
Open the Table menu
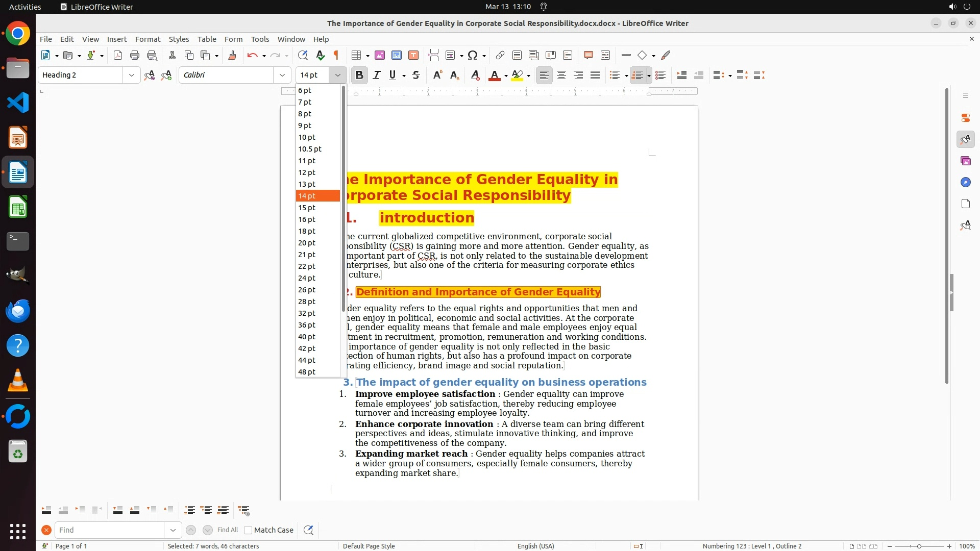point(207,39)
